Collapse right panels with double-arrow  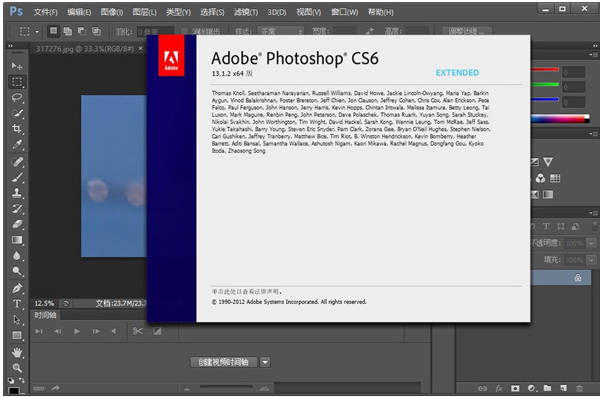coord(595,46)
